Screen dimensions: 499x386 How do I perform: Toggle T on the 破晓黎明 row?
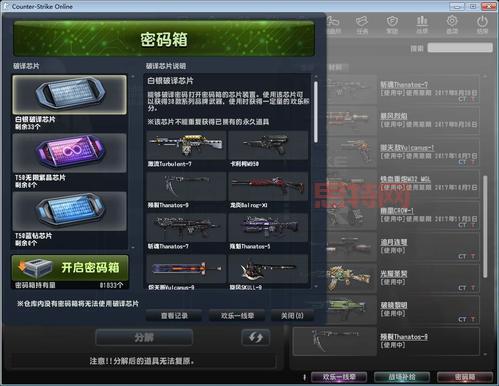tap(473, 319)
